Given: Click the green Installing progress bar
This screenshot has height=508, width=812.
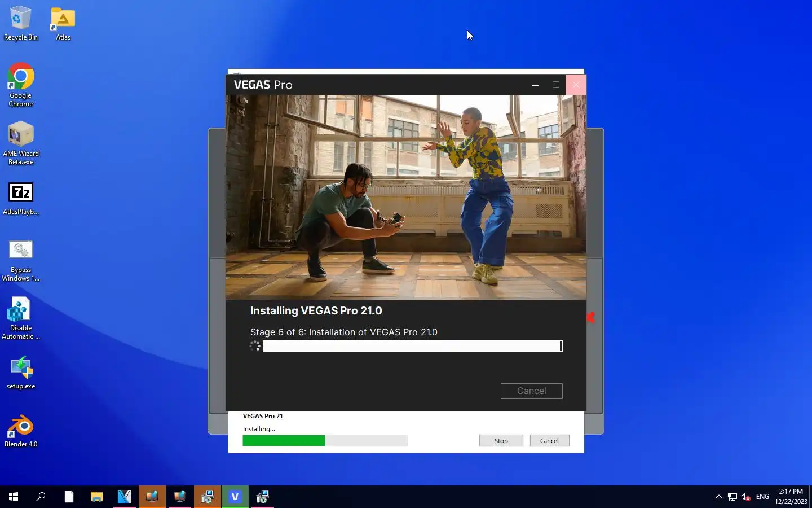Looking at the screenshot, I should [325, 441].
